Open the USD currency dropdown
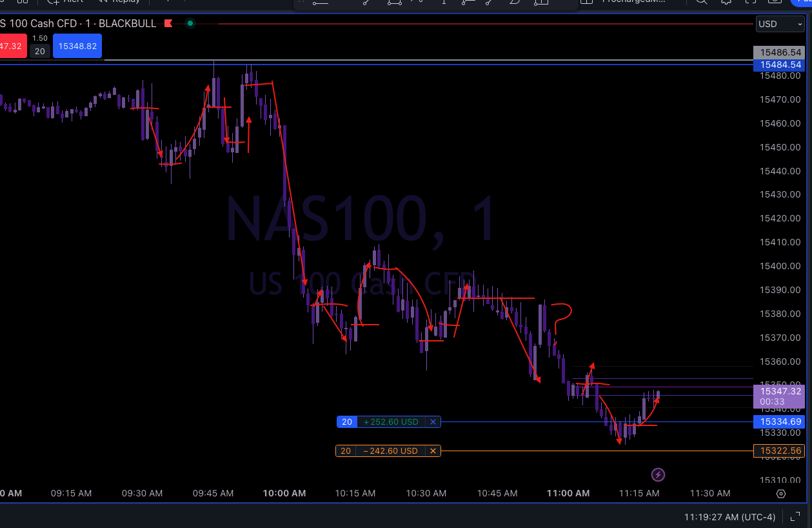The height and width of the screenshot is (528, 812). click(780, 24)
